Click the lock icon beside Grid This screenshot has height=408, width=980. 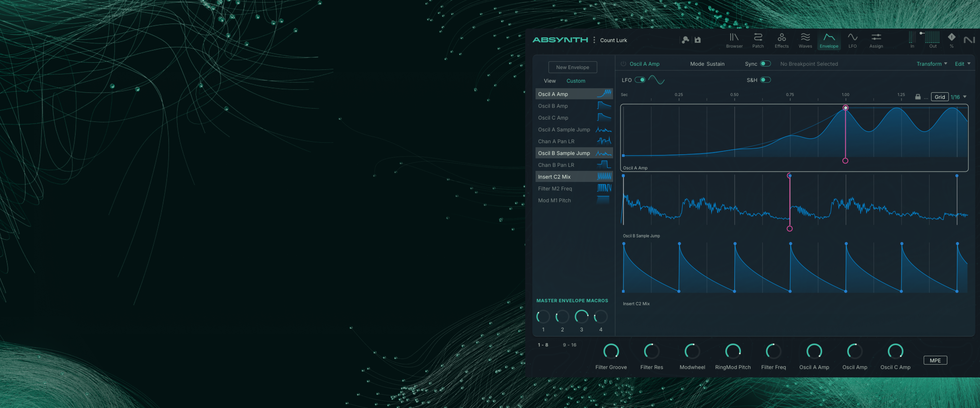(918, 97)
